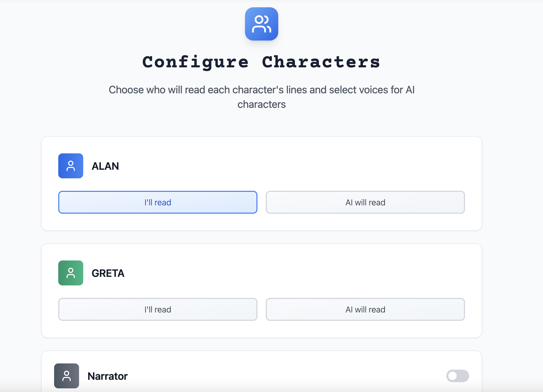Click ALAN's blue person avatar icon
This screenshot has width=543, height=392.
click(x=71, y=166)
